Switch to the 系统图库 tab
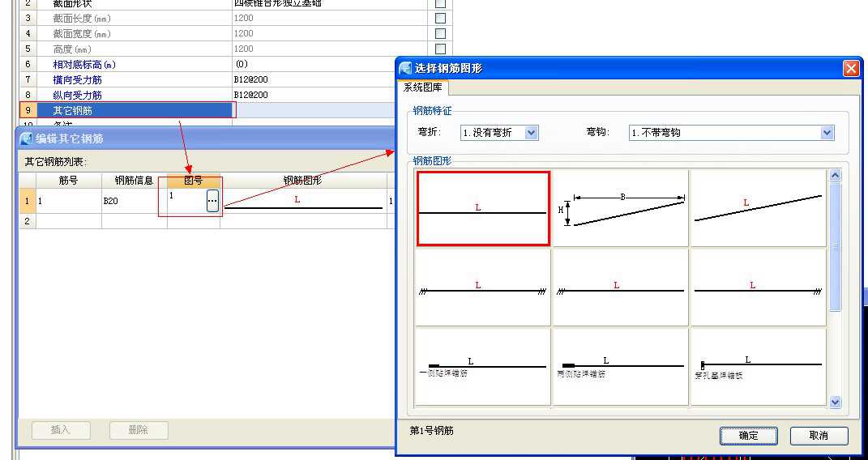 click(x=422, y=87)
